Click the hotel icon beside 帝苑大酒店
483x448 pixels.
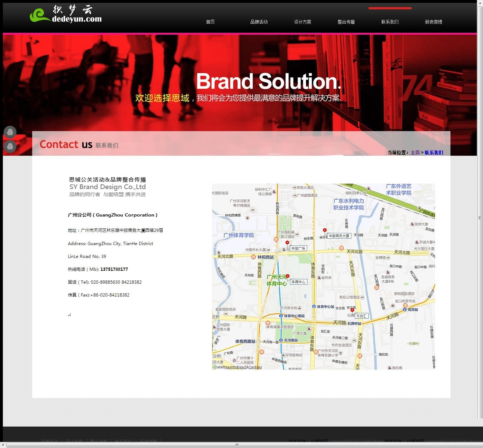(294, 188)
